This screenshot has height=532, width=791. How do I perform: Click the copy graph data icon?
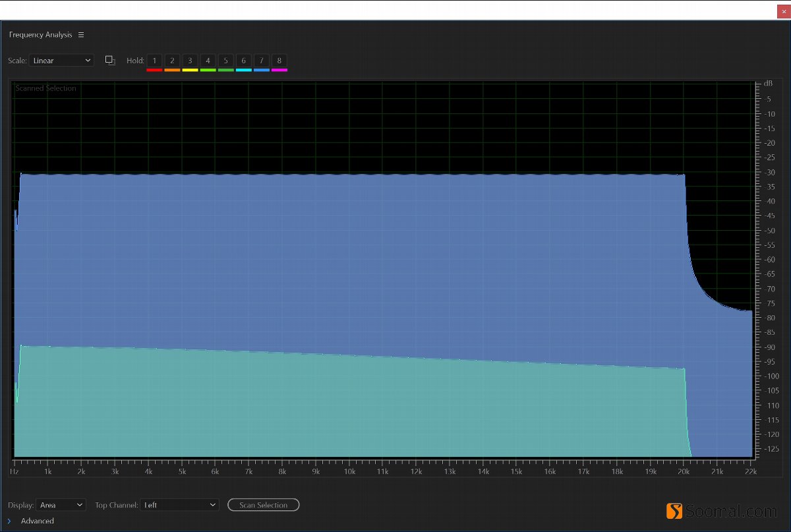tap(110, 61)
